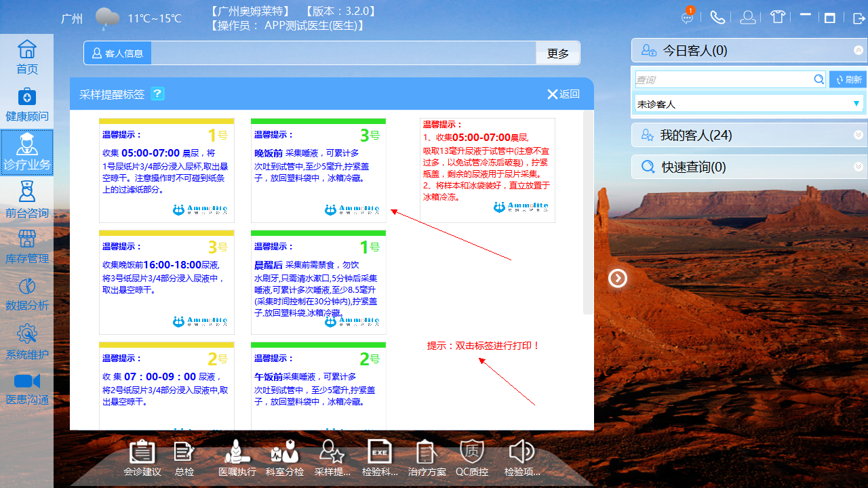Click the weather cloud icon
The height and width of the screenshot is (488, 868).
(x=107, y=19)
